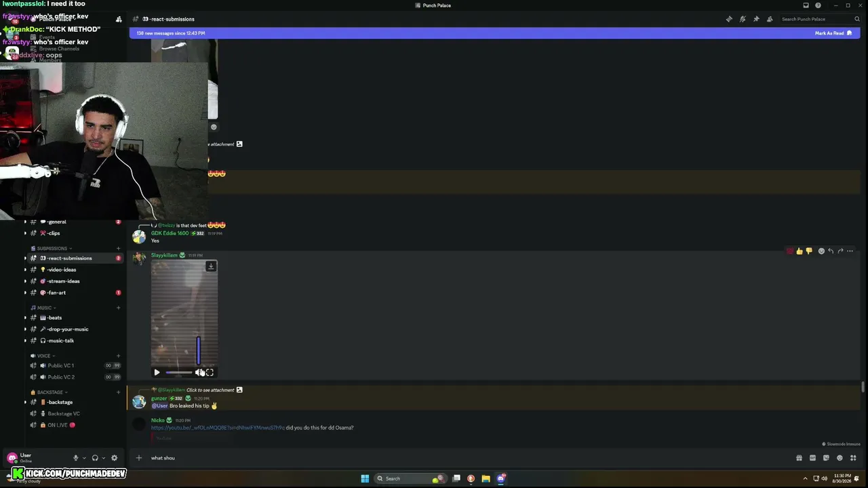Toggle headphone deafen in user panel
This screenshot has height=488, width=868.
[95, 458]
